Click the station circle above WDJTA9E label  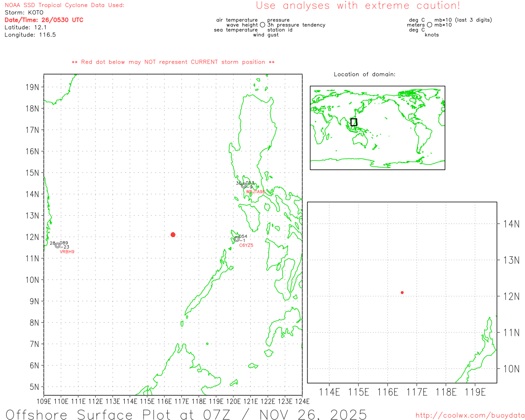coord(244,185)
